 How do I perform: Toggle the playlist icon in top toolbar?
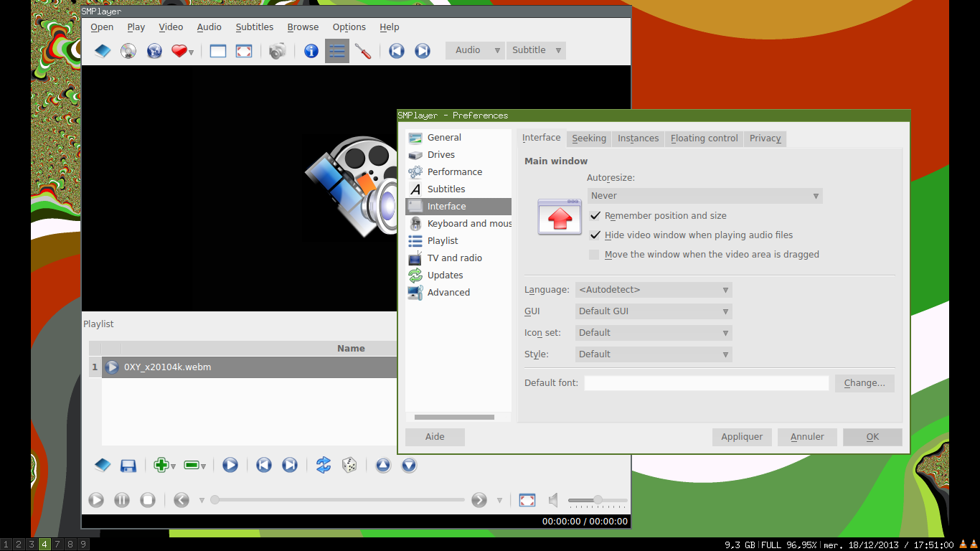point(337,51)
